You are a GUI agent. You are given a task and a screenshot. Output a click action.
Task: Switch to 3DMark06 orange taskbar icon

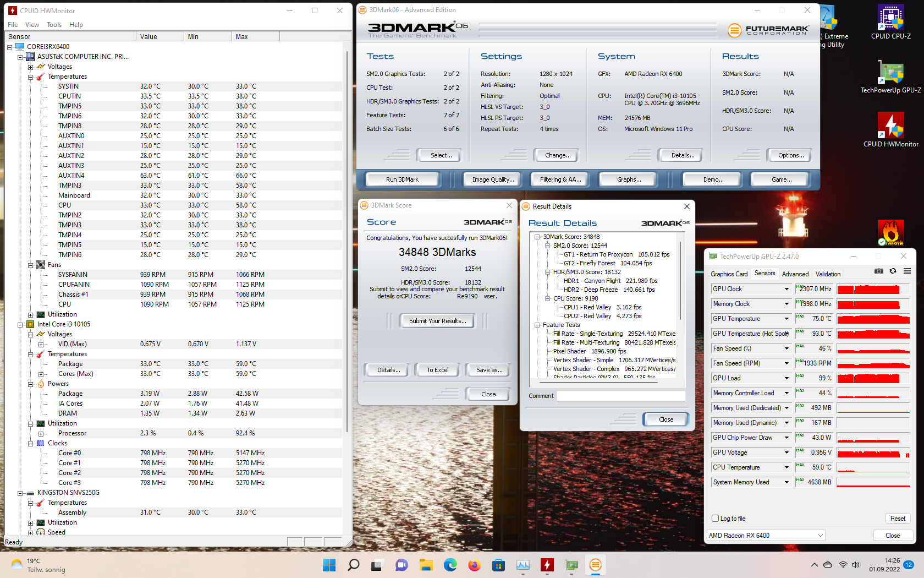coord(595,565)
